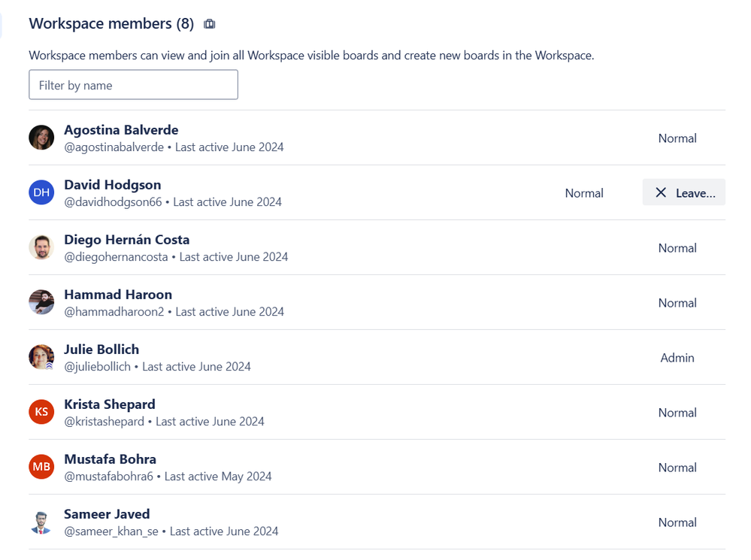This screenshot has width=751, height=560.
Task: Click Julie Bollich's profile photo
Action: tap(41, 357)
